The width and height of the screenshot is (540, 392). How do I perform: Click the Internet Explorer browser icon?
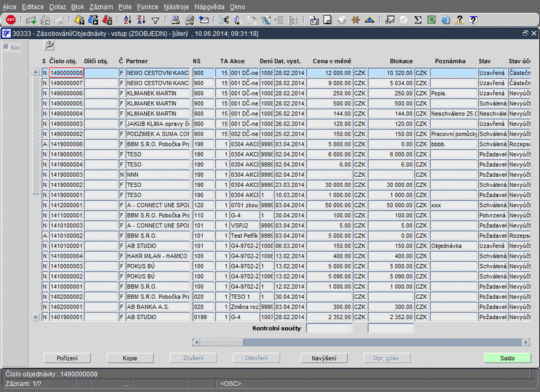tap(446, 20)
